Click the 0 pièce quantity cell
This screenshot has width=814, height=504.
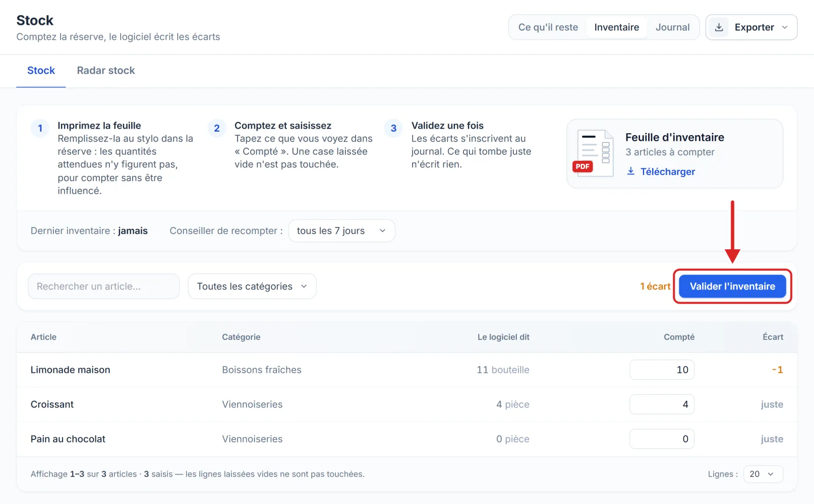click(x=513, y=439)
